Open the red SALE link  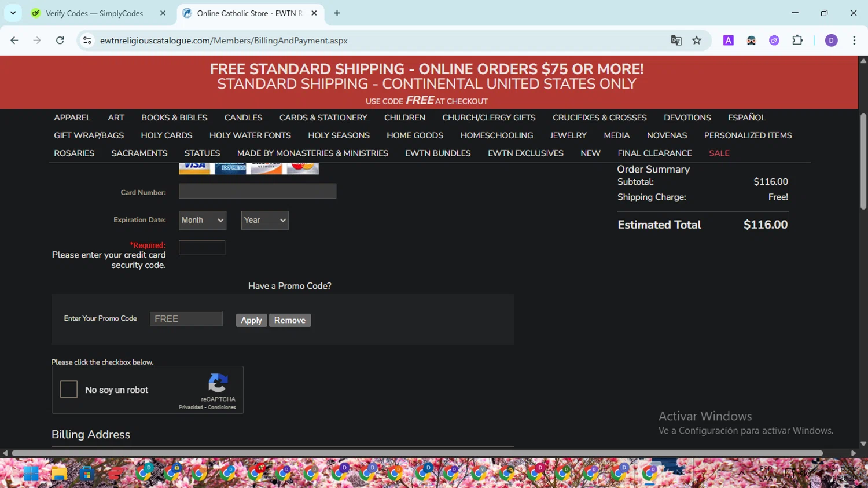pyautogui.click(x=719, y=153)
